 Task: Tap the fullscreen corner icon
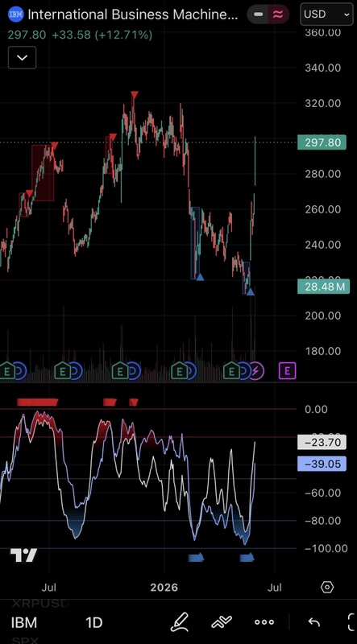352,622
